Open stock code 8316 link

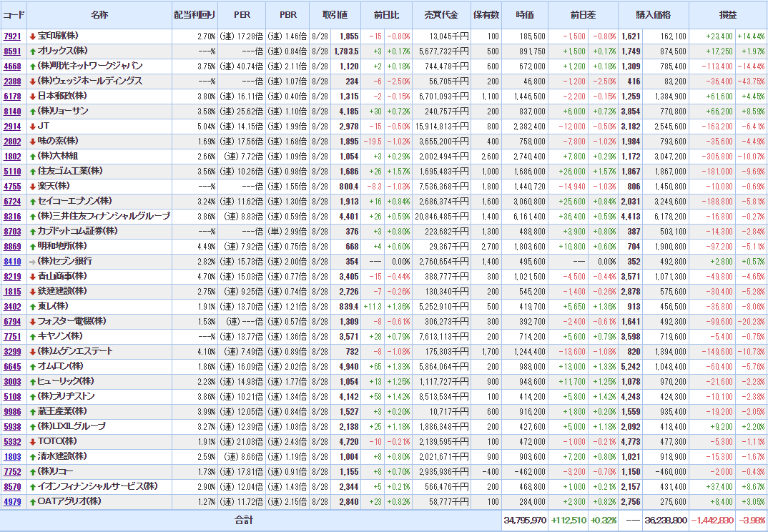coord(12,216)
